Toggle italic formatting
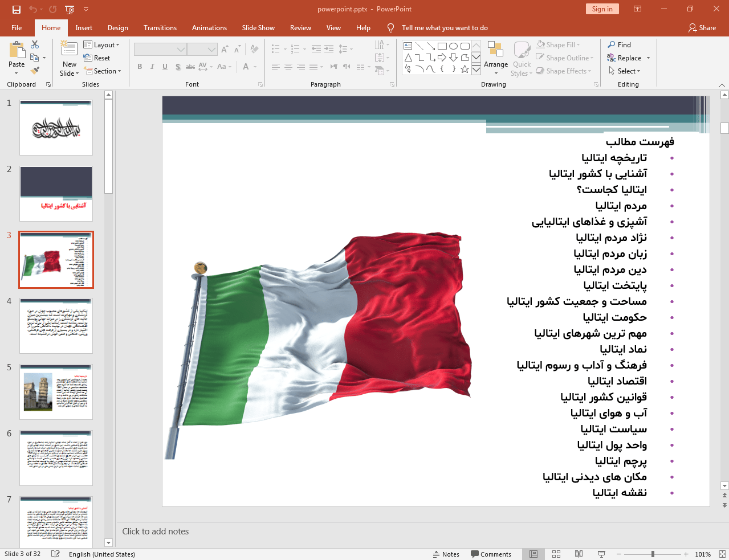The height and width of the screenshot is (560, 729). [x=152, y=66]
